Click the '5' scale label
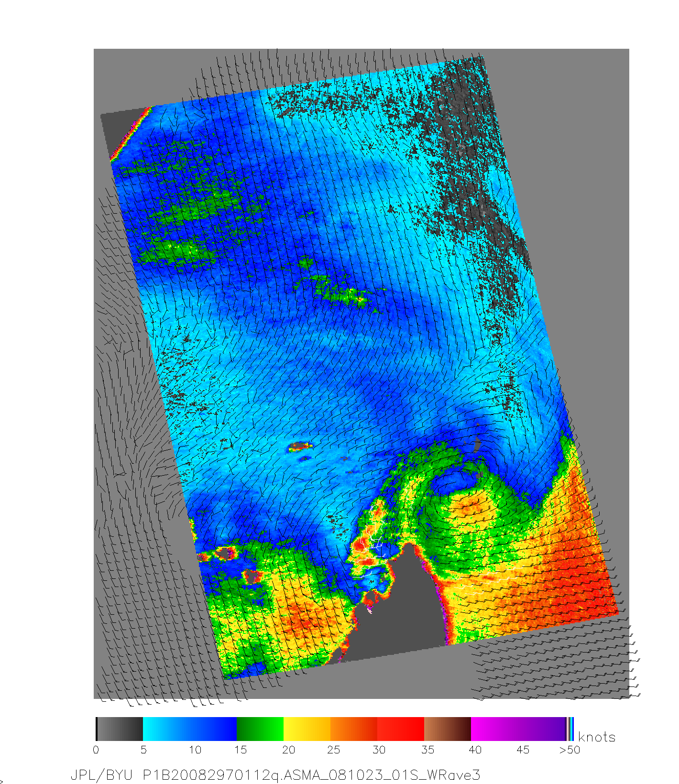 [143, 750]
